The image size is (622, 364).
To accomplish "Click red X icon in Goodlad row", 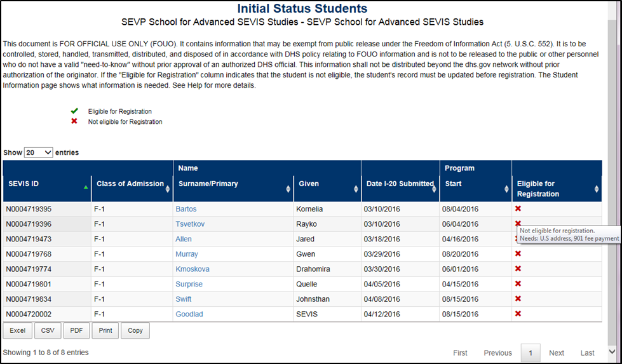I will pyautogui.click(x=518, y=314).
